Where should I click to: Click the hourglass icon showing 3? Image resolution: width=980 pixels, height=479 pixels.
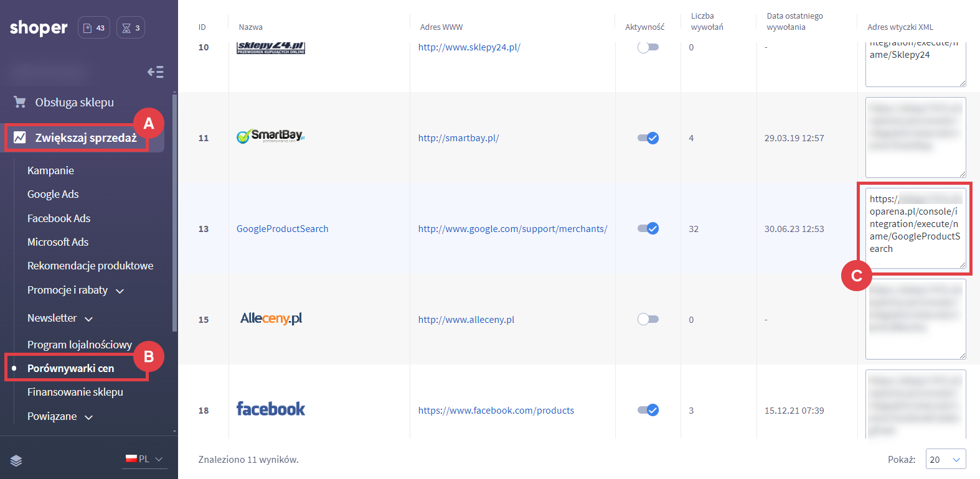(130, 27)
